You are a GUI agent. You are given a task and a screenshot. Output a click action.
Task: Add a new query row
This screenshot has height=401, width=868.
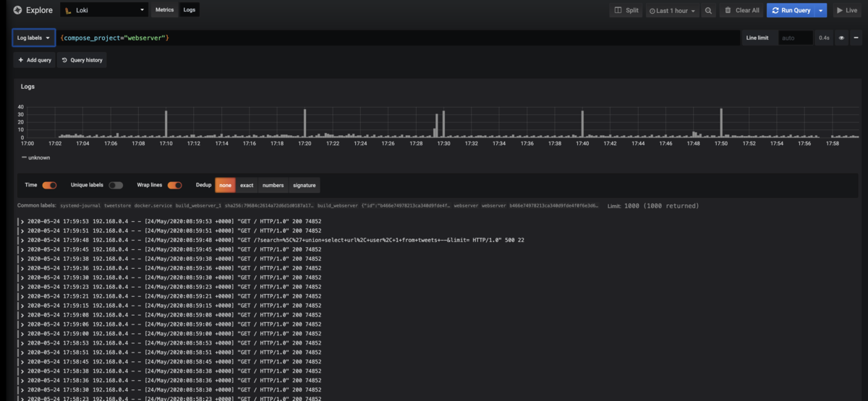pos(35,60)
